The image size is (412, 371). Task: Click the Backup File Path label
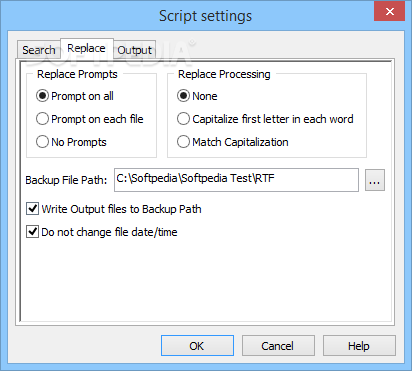coord(66,180)
